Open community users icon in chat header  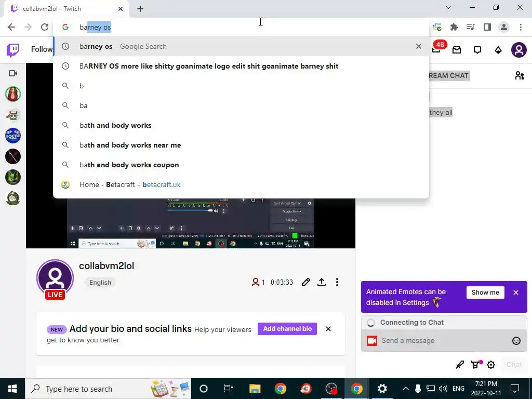coord(519,75)
